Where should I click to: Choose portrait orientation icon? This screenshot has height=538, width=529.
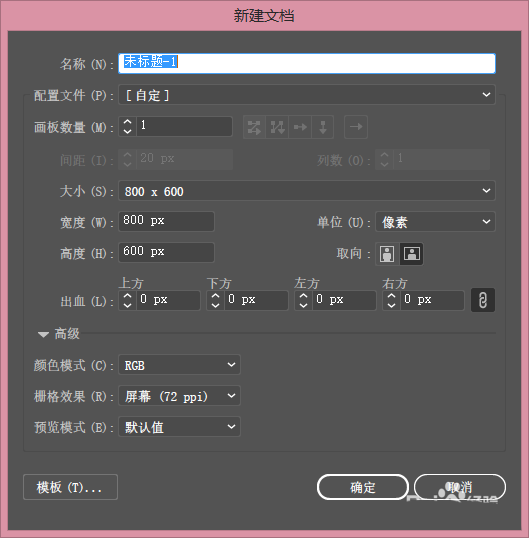click(387, 254)
